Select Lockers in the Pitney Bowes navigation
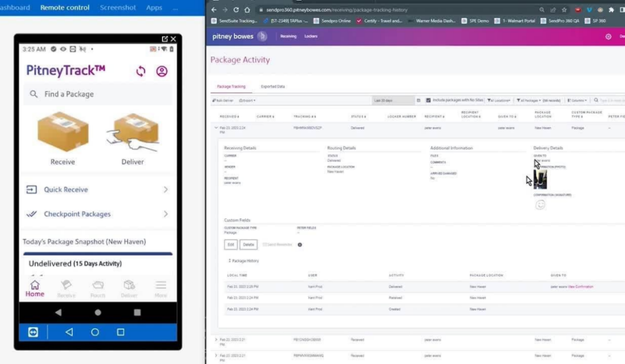The height and width of the screenshot is (364, 625). coord(311,37)
